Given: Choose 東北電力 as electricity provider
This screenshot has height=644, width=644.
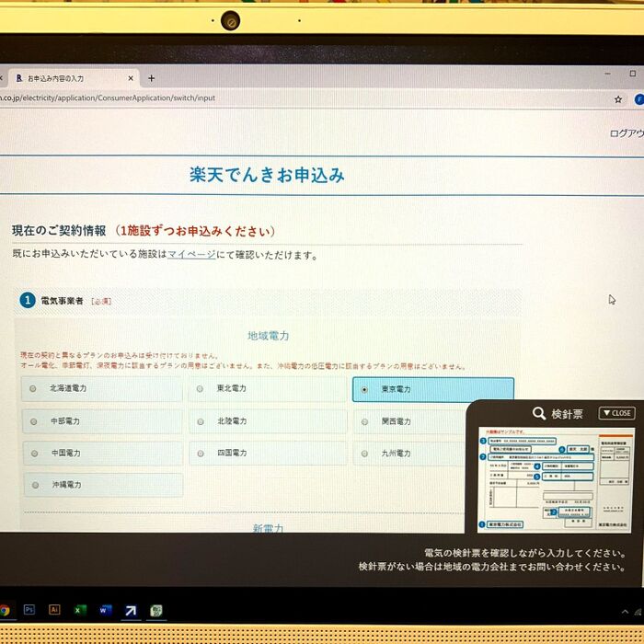Looking at the screenshot, I should coord(201,389).
